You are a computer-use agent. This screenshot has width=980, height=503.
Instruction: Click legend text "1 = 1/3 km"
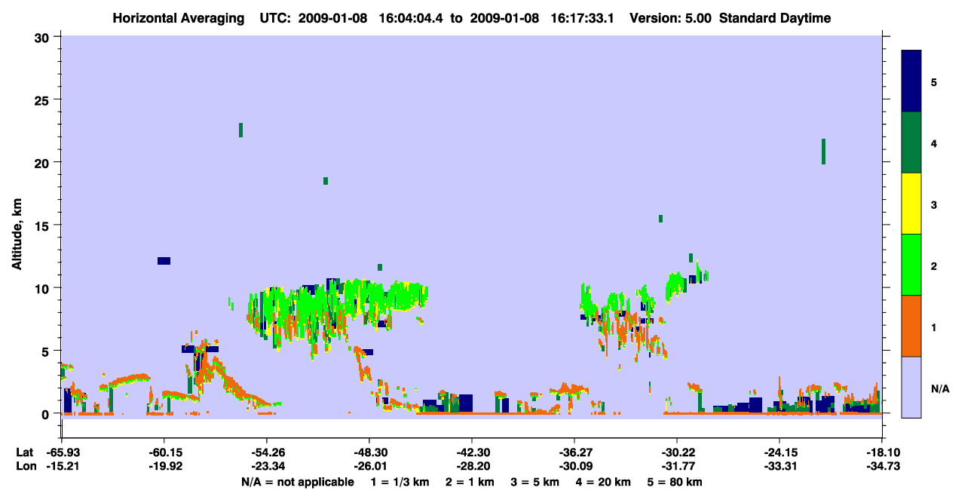point(400,482)
